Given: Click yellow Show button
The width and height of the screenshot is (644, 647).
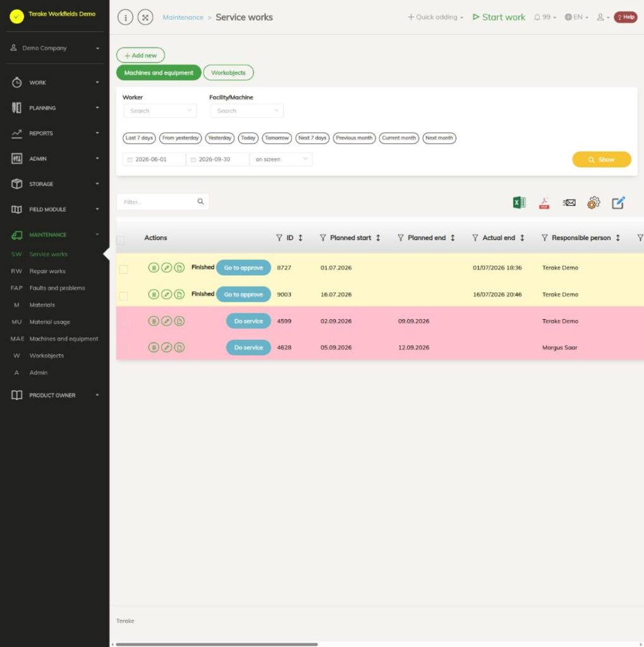Looking at the screenshot, I should [x=602, y=159].
